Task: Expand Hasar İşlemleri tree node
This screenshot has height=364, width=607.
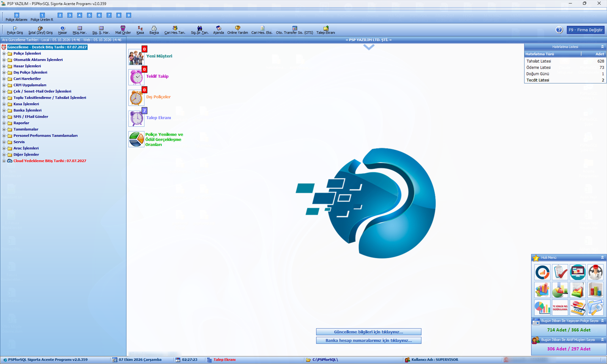Action: coord(4,66)
